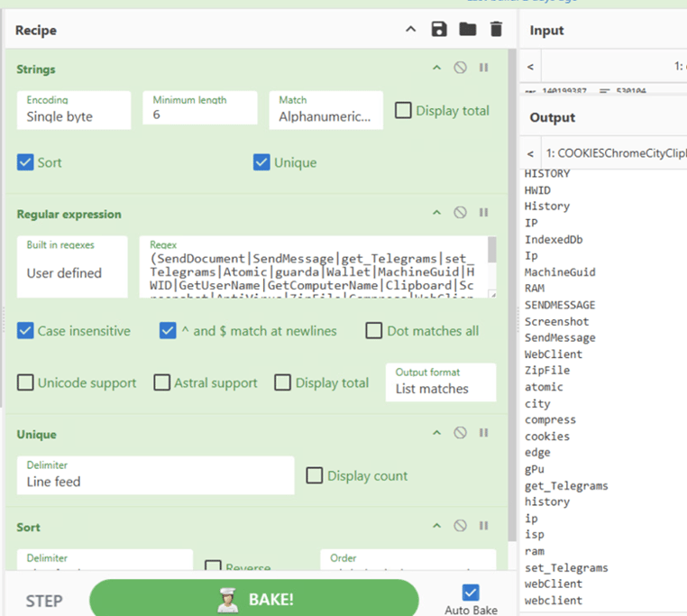687x616 pixels.
Task: Open the Output format dropdown
Action: [x=441, y=382]
